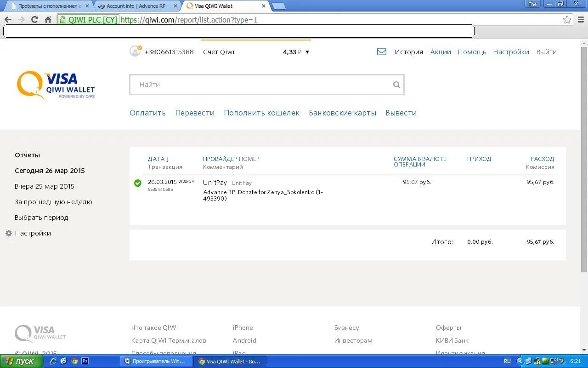Expand the Счет Qiwi balance dropdown arrow

307,52
